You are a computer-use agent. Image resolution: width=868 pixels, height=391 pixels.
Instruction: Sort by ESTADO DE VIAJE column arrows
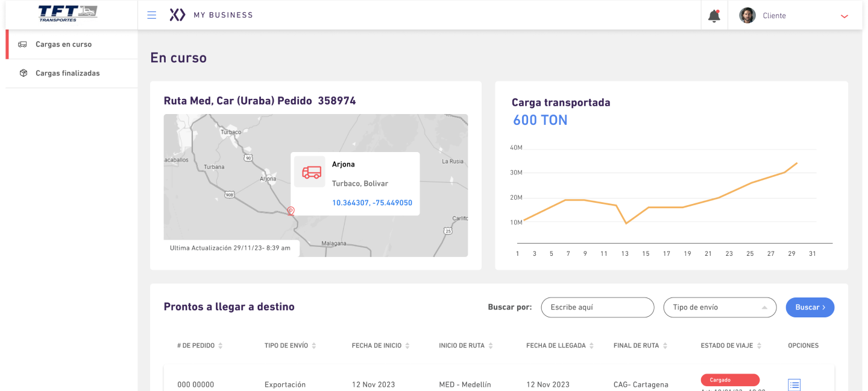coord(759,346)
